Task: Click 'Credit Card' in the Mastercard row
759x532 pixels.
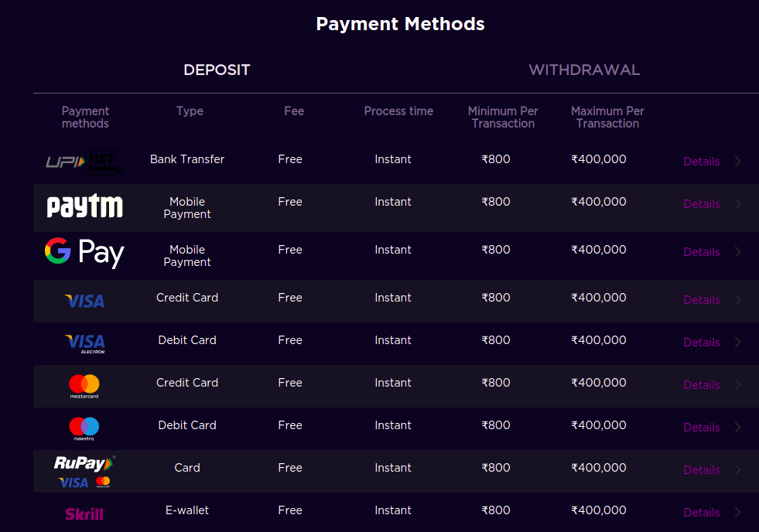Action: [187, 383]
